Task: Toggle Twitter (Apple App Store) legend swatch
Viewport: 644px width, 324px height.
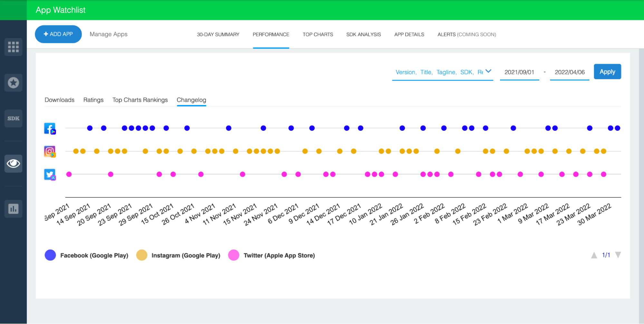Action: (234, 255)
